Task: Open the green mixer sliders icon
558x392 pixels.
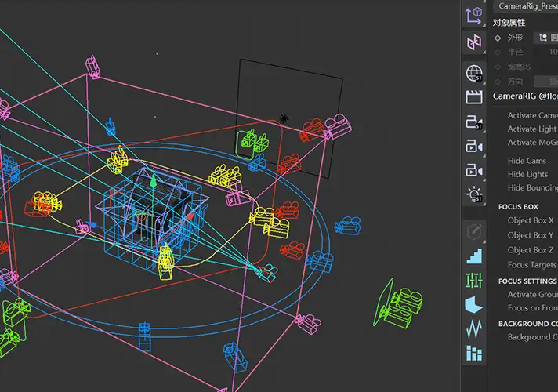Action: point(474,280)
